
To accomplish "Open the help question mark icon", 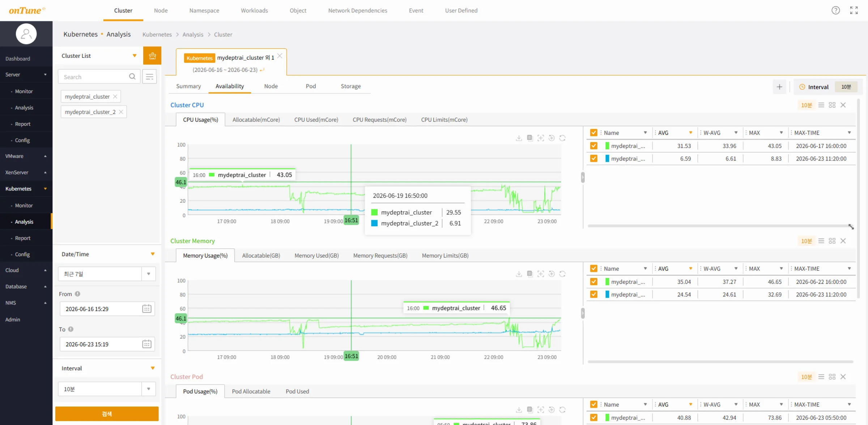I will [x=835, y=10].
